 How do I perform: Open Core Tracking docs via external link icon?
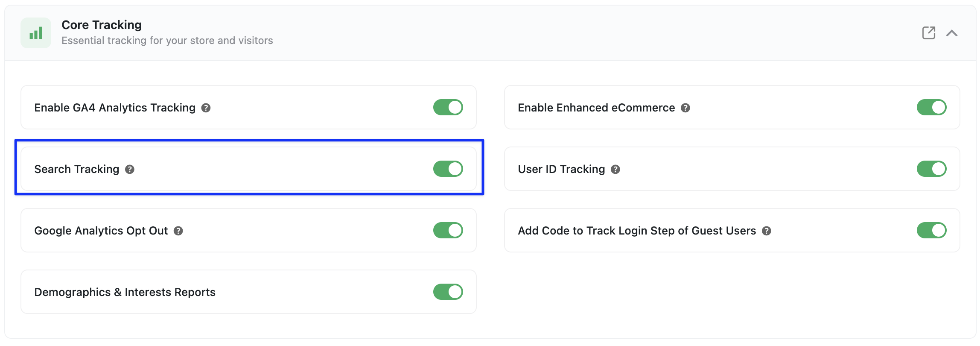929,33
